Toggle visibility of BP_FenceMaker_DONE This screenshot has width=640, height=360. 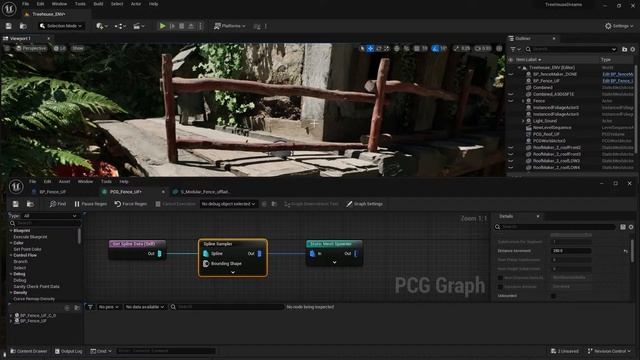coord(511,74)
